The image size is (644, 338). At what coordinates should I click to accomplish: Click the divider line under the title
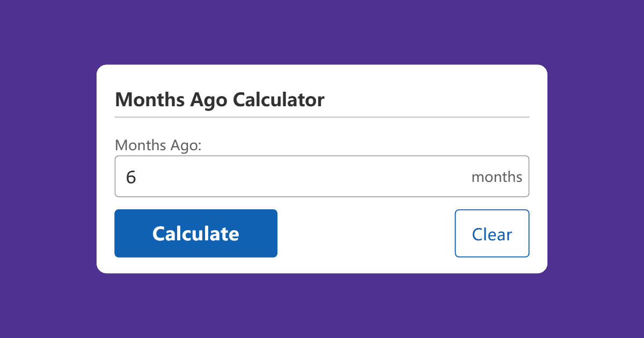point(322,115)
